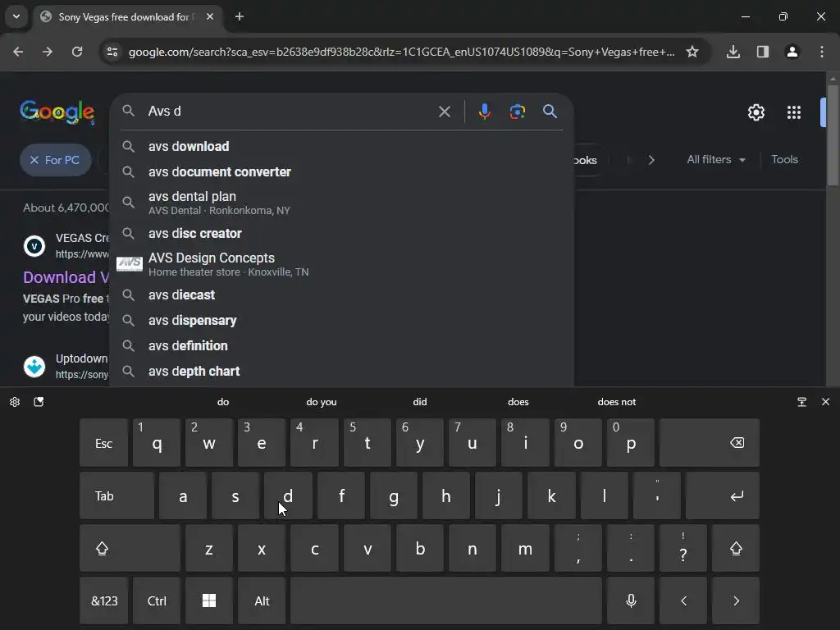Open the Download V result link

click(x=66, y=277)
